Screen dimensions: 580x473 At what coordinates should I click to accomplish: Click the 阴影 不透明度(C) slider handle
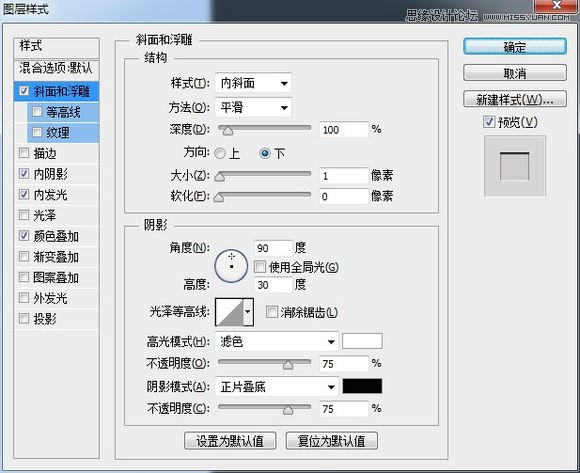coord(288,410)
